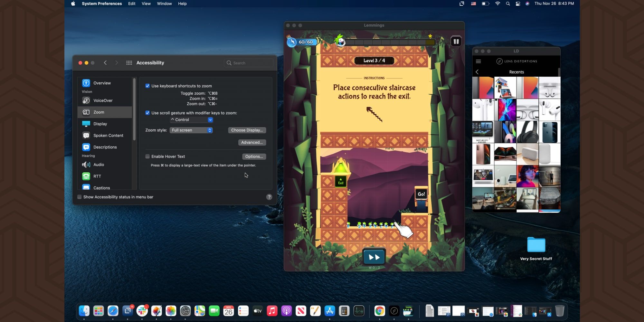Open Spoken Content in sidebar
This screenshot has height=322, width=644.
[105, 136]
